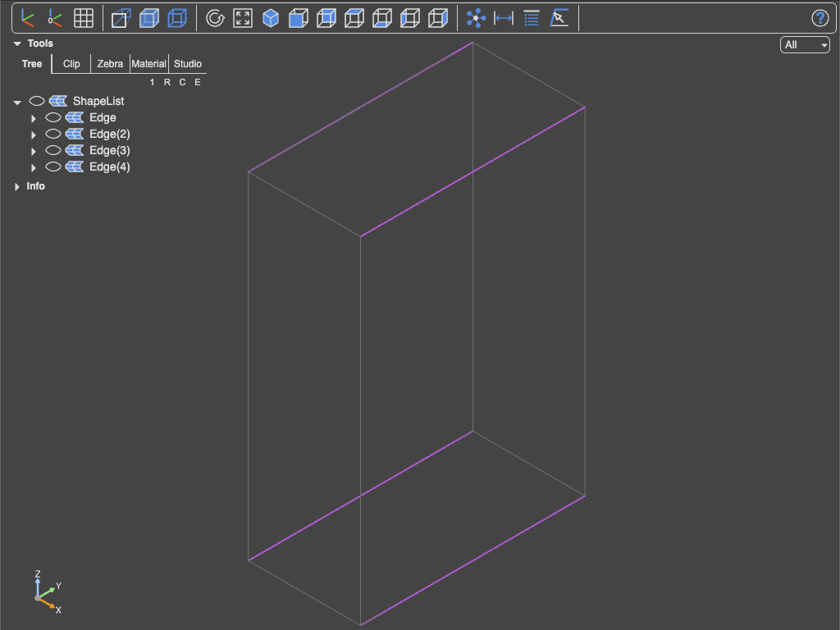Select the Edge item in the tree
The image size is (840, 630).
click(x=103, y=117)
